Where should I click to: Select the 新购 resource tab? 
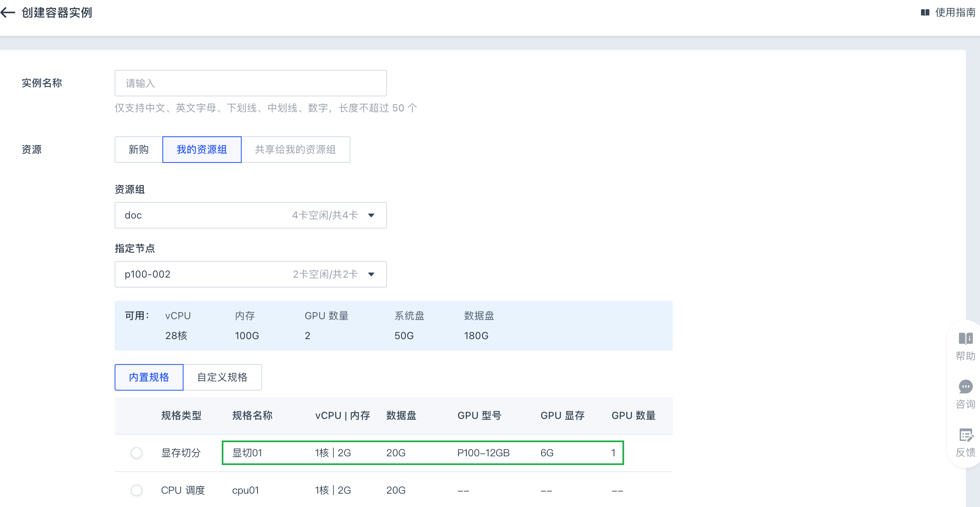point(139,150)
